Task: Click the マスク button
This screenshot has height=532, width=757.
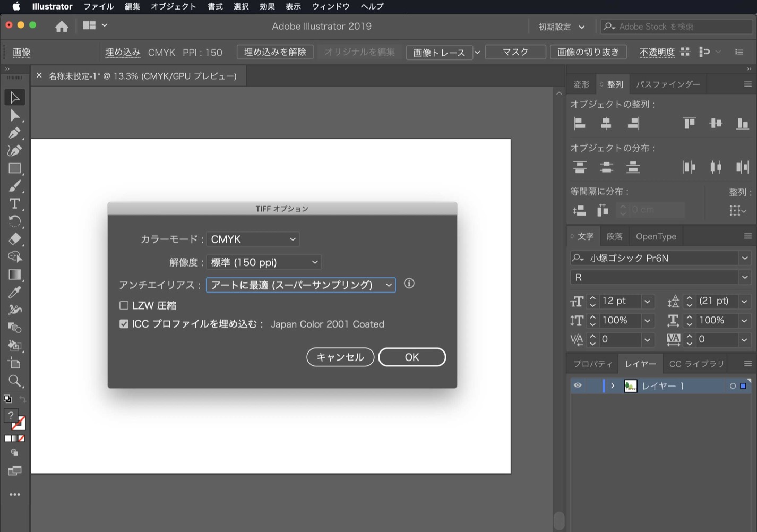Action: pyautogui.click(x=515, y=52)
